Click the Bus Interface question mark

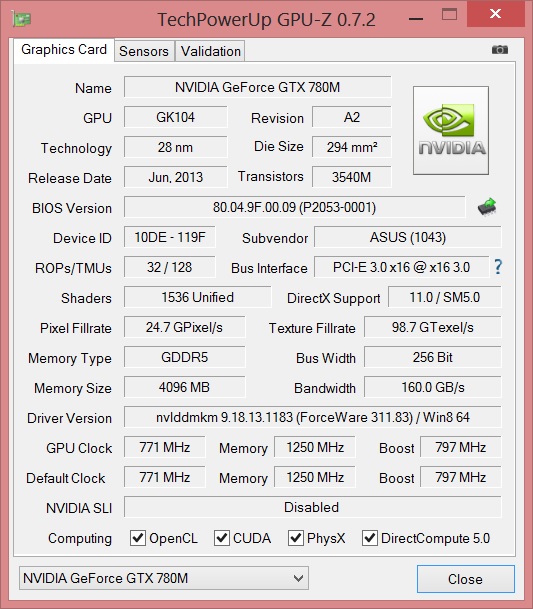coord(498,267)
